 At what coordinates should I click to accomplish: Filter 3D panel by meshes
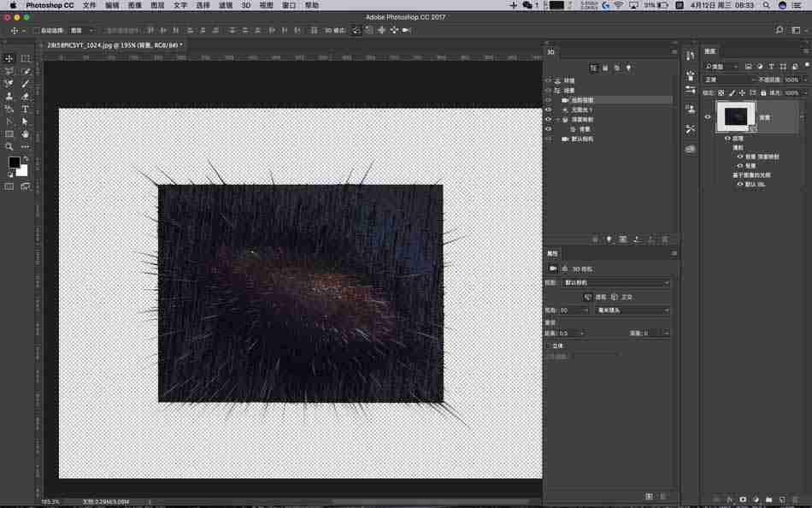click(605, 68)
